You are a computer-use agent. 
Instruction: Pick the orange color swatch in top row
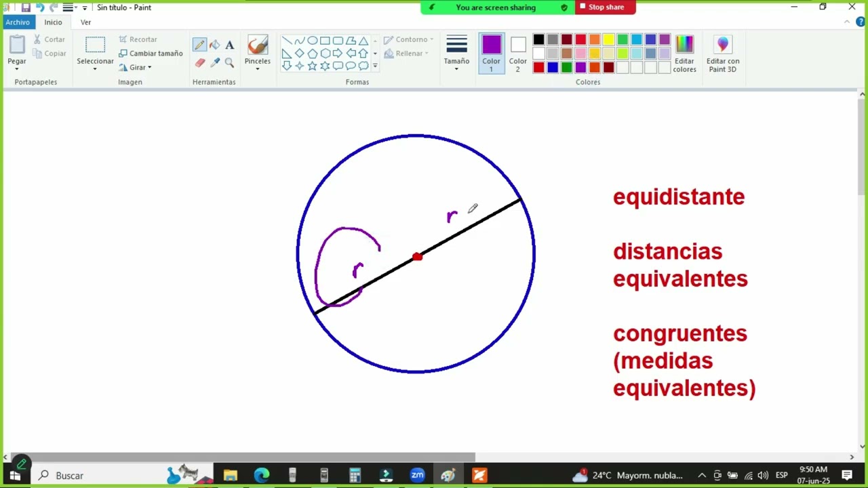(595, 39)
